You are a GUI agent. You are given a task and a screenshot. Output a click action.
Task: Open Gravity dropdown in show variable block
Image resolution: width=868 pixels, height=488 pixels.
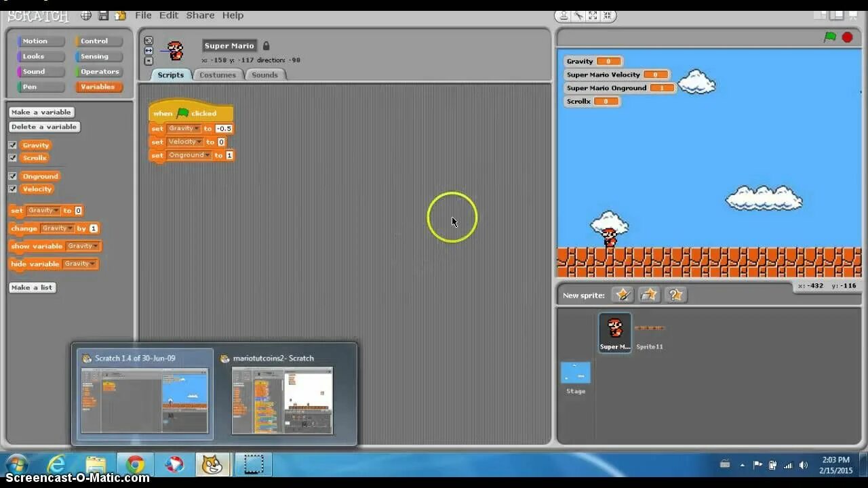pos(83,246)
